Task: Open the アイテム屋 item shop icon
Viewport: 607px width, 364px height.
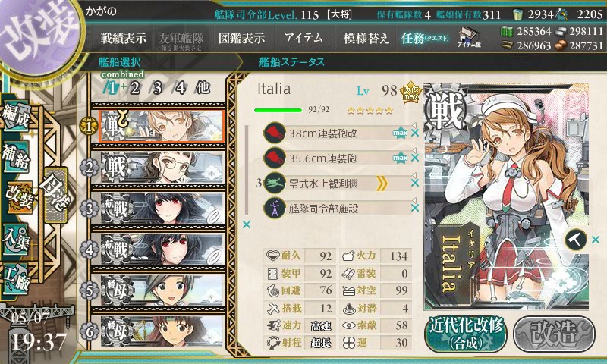Action: point(469,38)
